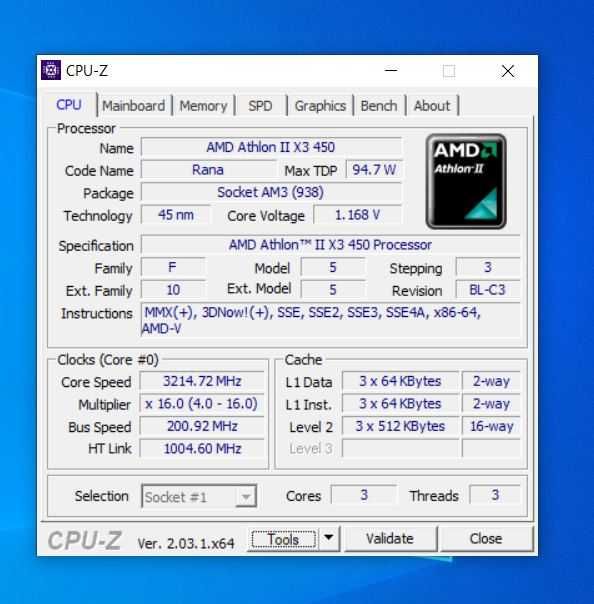Image resolution: width=594 pixels, height=604 pixels.
Task: Click the empty Level 3 cache field
Action: click(x=401, y=449)
